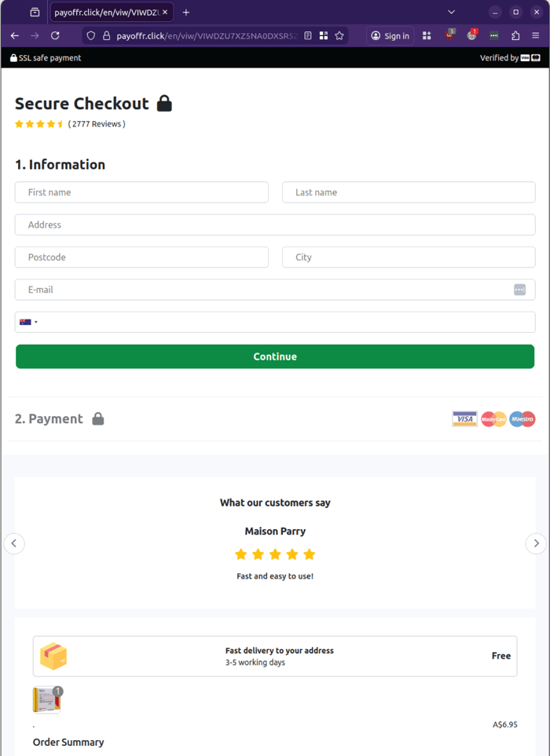Go back to the previous page
Viewport: 550px width, 756px height.
tap(14, 35)
